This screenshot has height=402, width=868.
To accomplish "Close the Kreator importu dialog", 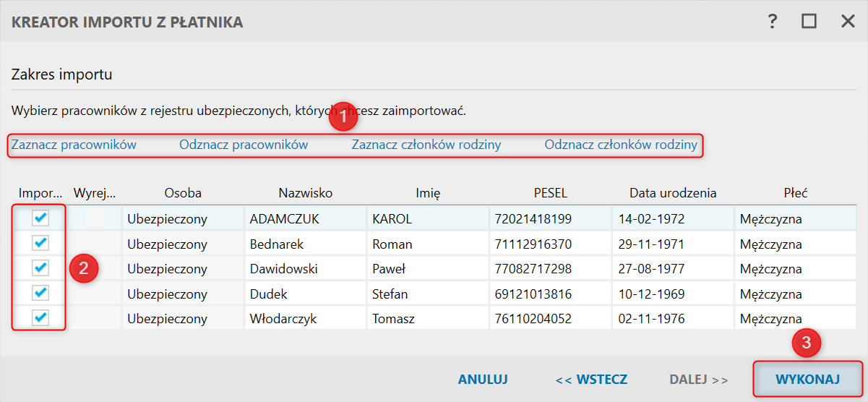I will (848, 22).
